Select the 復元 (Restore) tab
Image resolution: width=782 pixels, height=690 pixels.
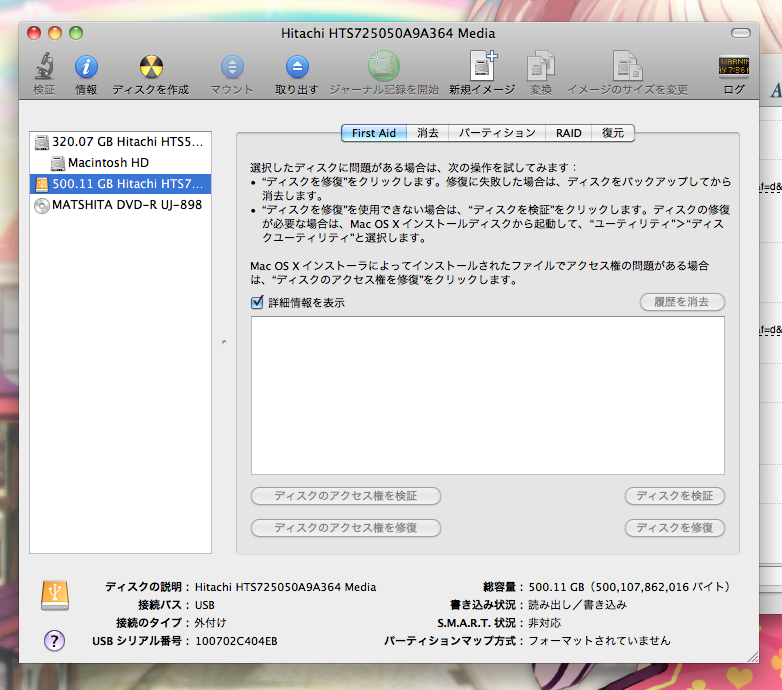tap(613, 133)
